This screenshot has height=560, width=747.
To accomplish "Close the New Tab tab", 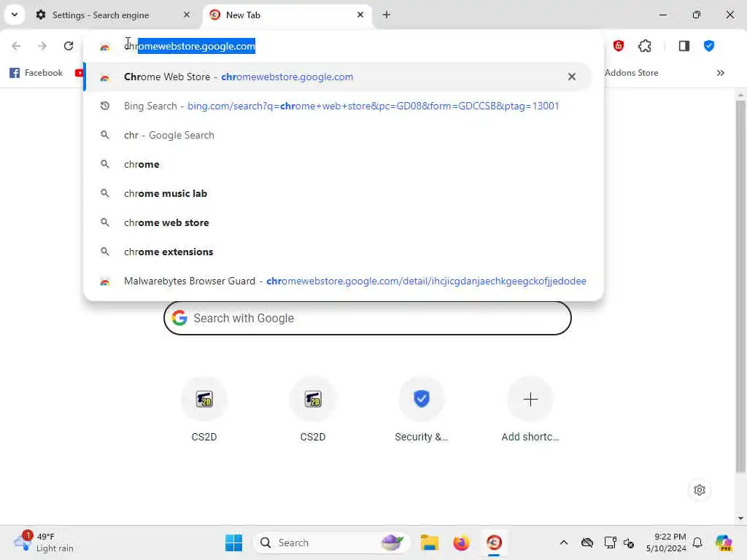I will [360, 15].
